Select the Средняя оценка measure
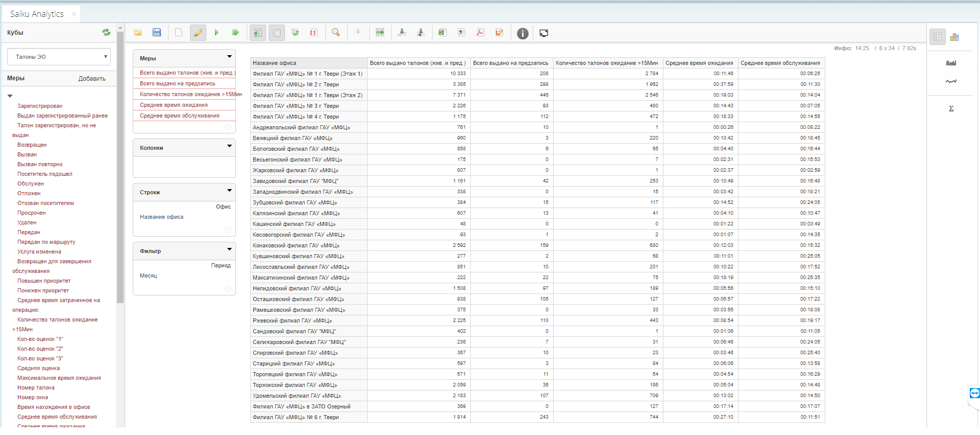This screenshot has height=435, width=980. [x=38, y=368]
